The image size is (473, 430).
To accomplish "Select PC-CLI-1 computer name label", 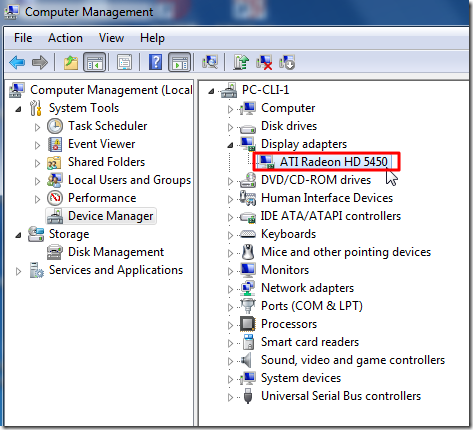I will click(265, 90).
